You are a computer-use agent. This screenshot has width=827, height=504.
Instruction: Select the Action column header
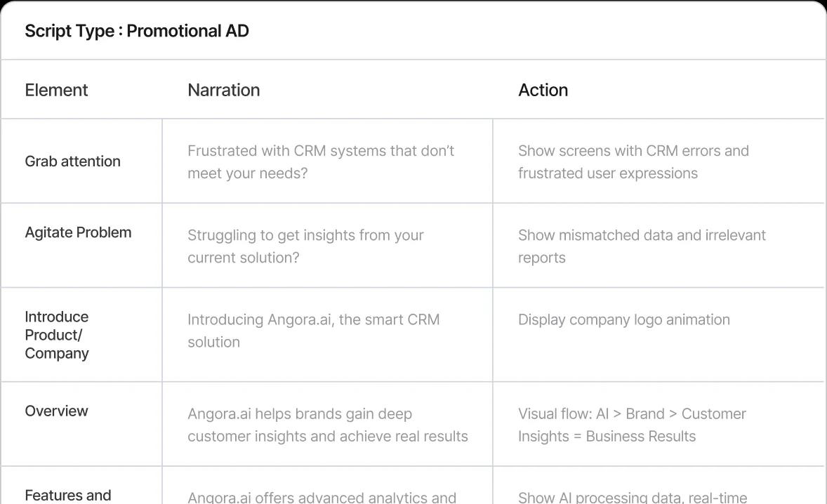(543, 90)
